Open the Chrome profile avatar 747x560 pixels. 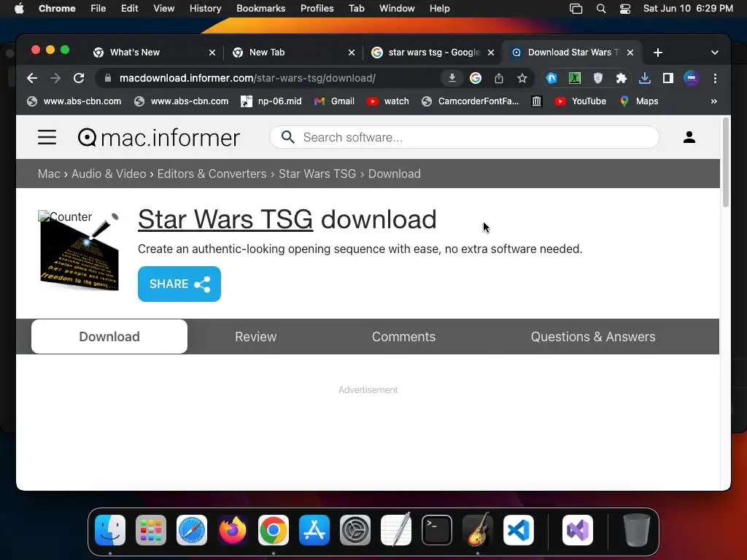coord(692,78)
